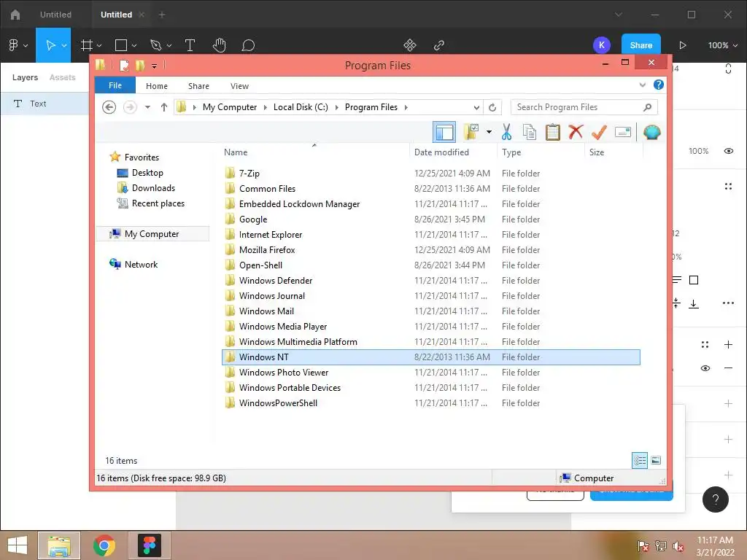Screen dimensions: 747x560
Task: Click the red X Delete icon
Action: (576, 131)
